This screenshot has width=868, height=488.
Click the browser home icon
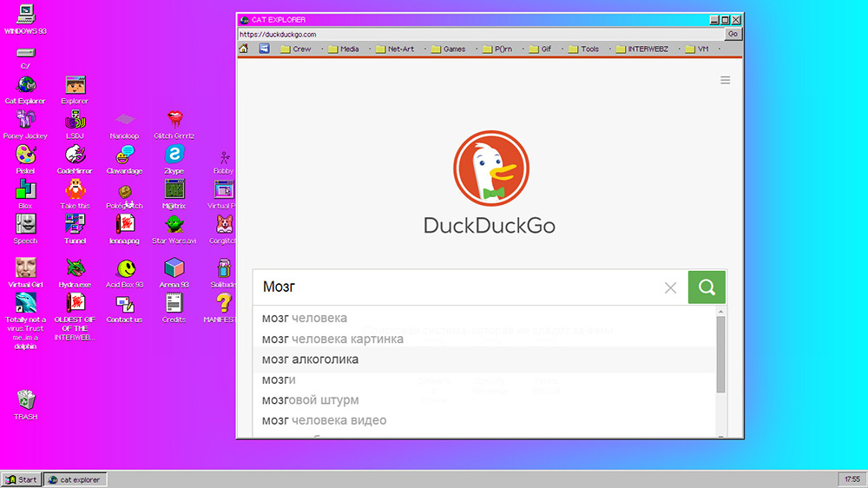coord(244,49)
